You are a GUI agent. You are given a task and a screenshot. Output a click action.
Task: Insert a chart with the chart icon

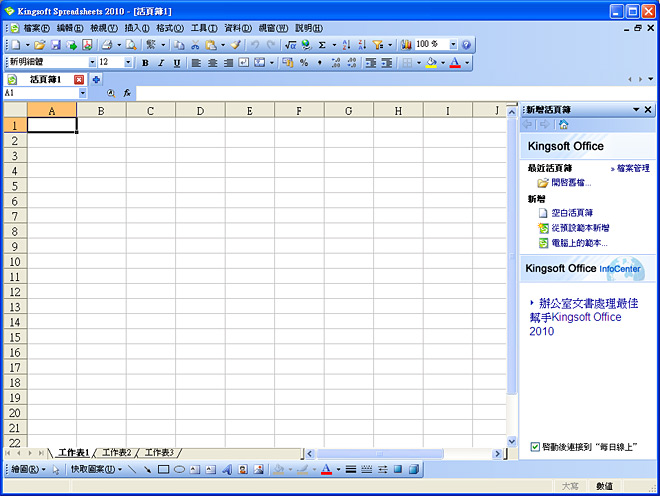pyautogui.click(x=406, y=45)
